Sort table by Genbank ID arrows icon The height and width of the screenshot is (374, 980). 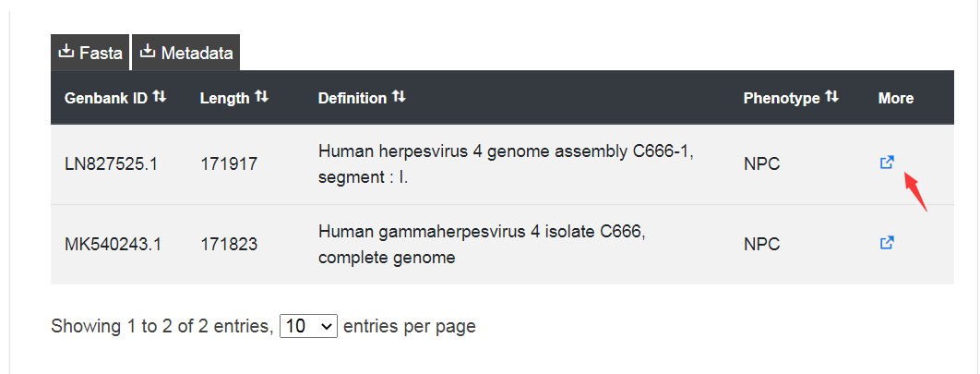(160, 97)
